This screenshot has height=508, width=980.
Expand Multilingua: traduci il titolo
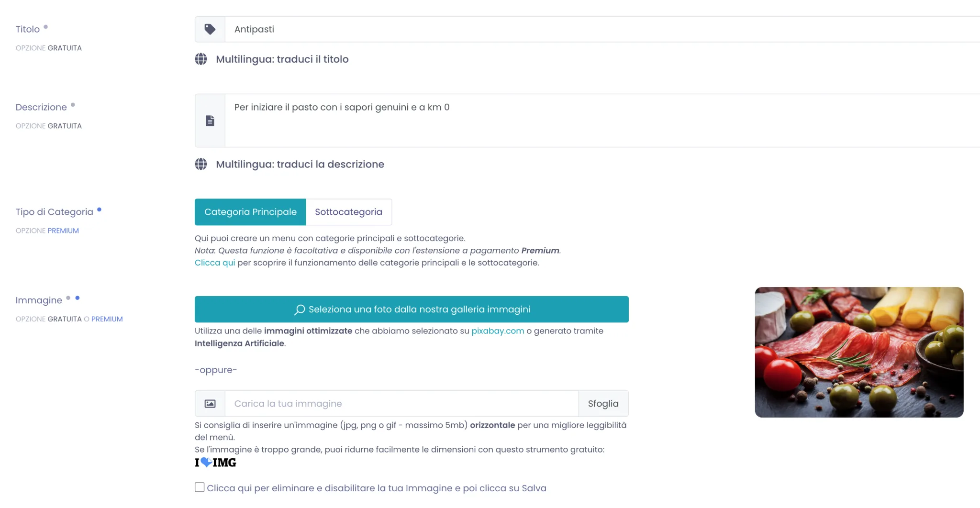tap(282, 59)
